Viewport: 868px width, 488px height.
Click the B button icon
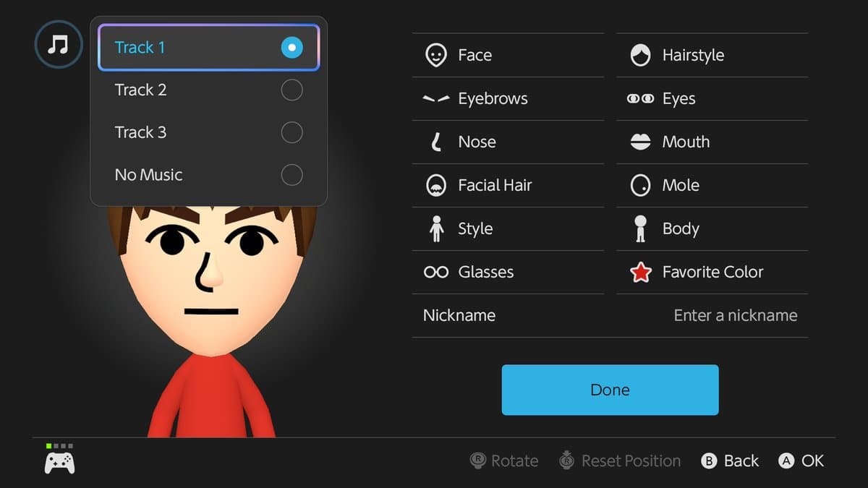710,461
